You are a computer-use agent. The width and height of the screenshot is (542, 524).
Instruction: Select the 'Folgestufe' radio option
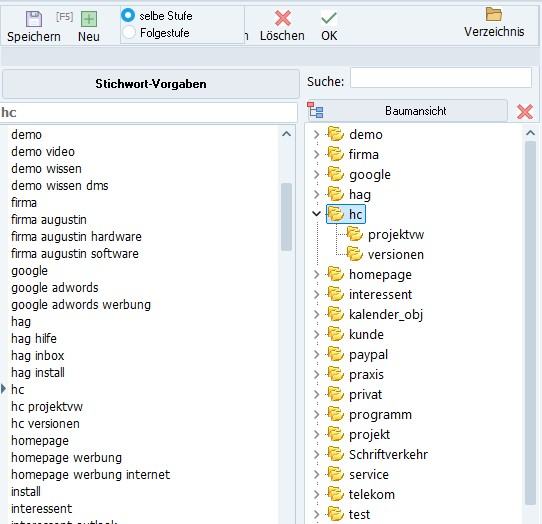[129, 32]
